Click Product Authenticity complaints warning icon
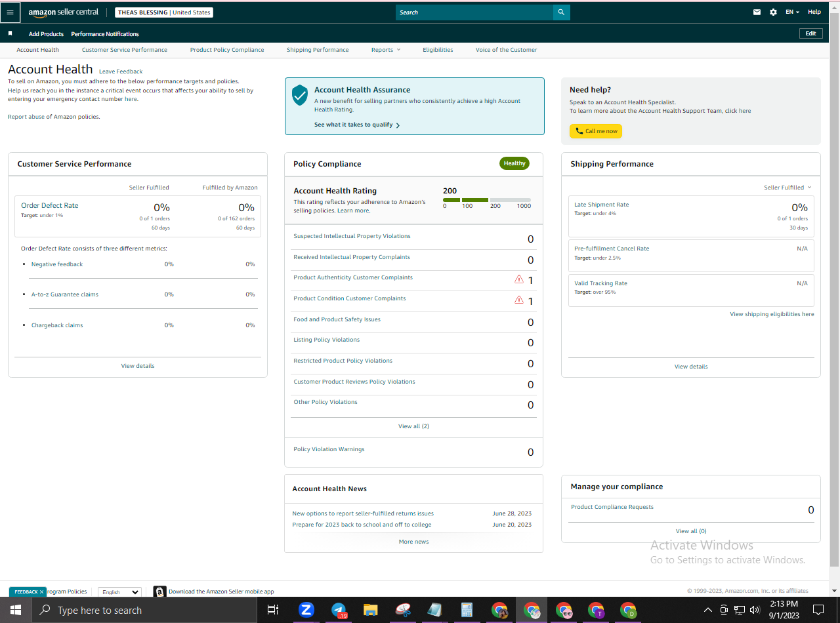 point(519,279)
